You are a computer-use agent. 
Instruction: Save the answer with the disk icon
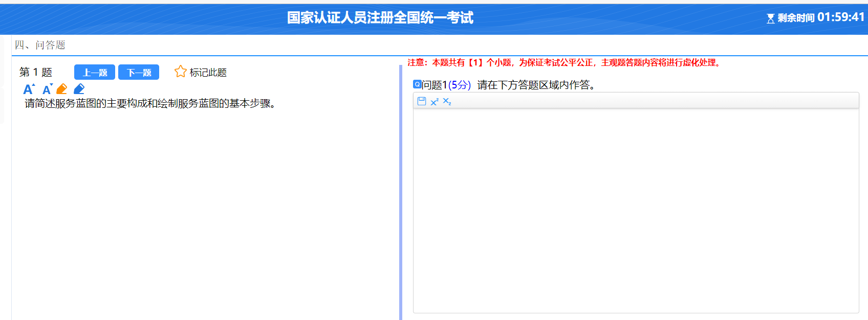point(422,101)
